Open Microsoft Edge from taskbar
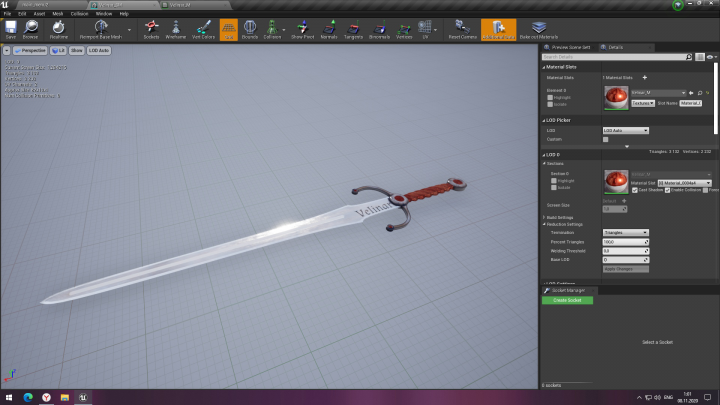This screenshot has width=720, height=405. (x=28, y=397)
